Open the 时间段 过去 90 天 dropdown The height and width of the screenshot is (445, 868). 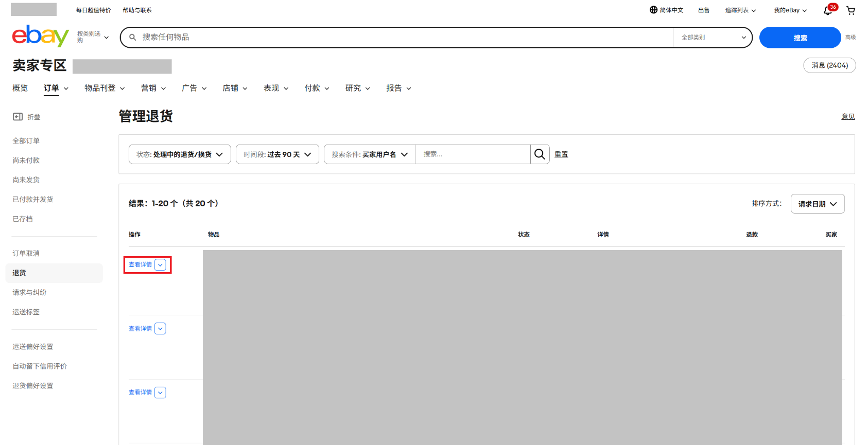click(x=277, y=154)
